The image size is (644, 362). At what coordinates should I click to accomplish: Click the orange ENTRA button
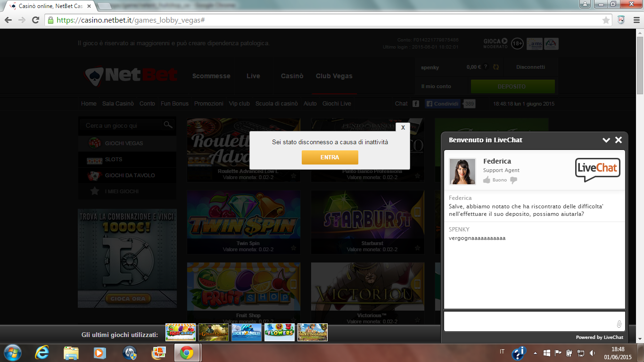(x=330, y=157)
